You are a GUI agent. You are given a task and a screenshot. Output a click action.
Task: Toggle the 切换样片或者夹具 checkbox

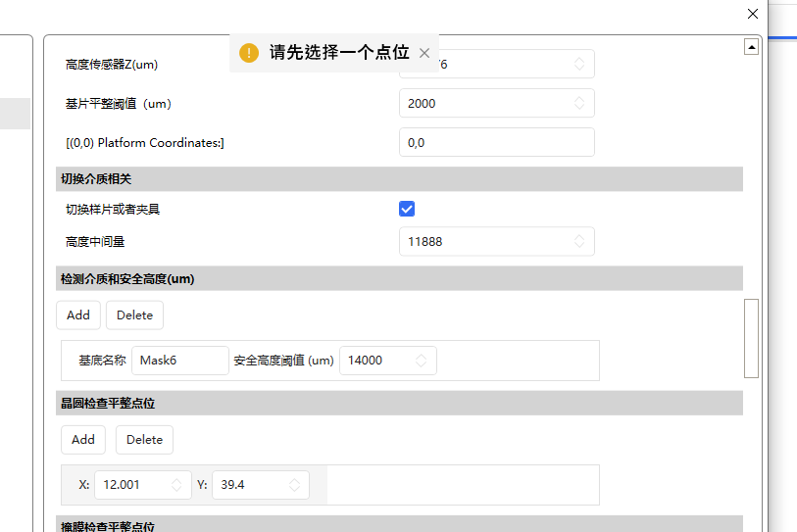(407, 209)
